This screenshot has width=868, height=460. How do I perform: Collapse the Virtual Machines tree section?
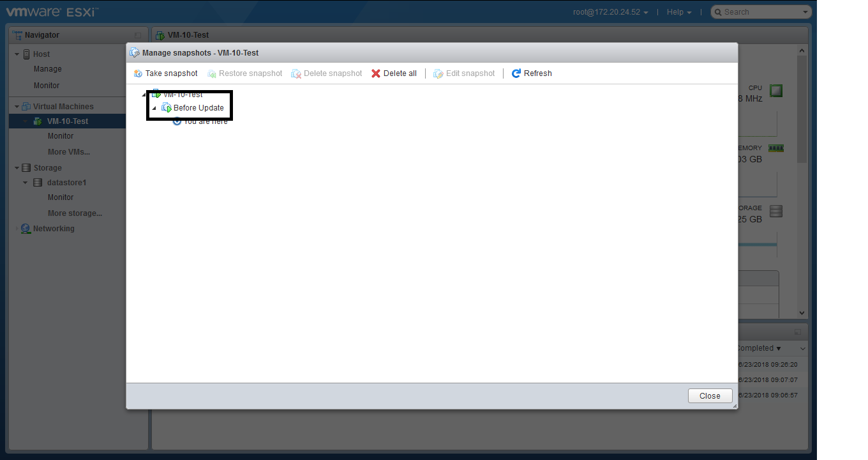click(x=17, y=107)
